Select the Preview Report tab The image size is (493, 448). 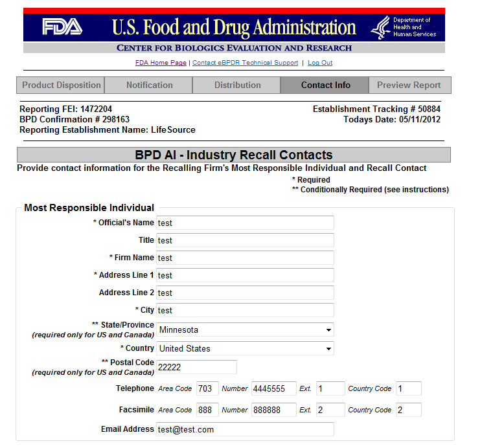point(409,85)
